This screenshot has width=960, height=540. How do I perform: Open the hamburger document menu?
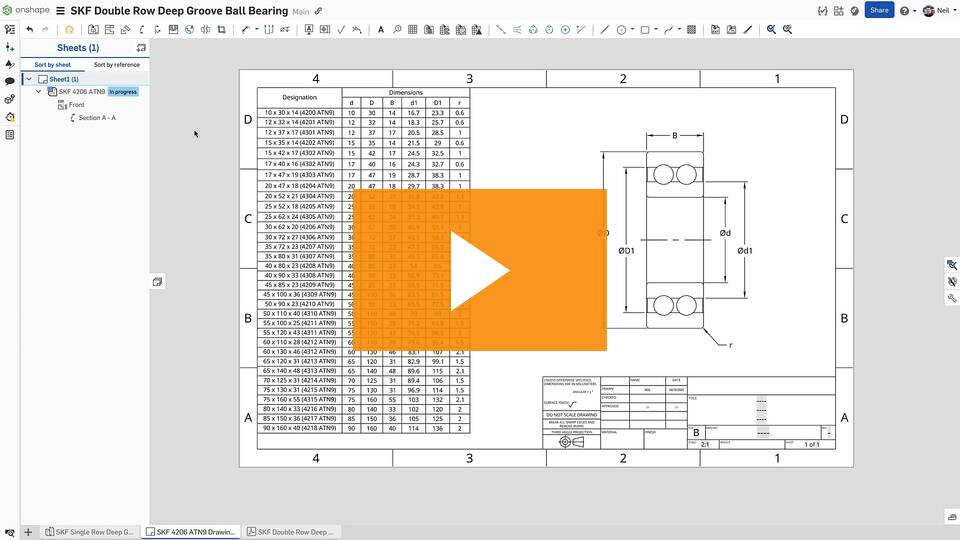tap(61, 11)
